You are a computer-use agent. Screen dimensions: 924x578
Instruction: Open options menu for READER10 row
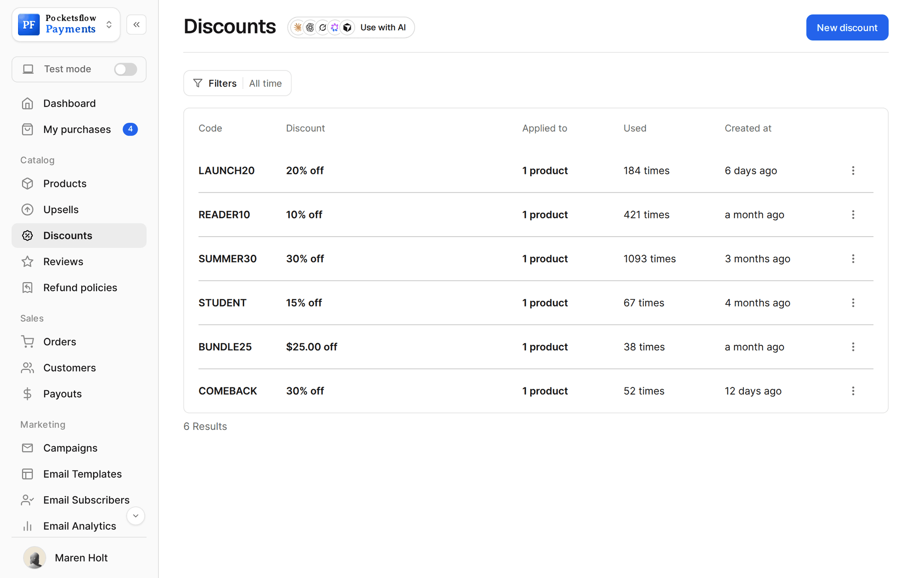[x=853, y=214]
